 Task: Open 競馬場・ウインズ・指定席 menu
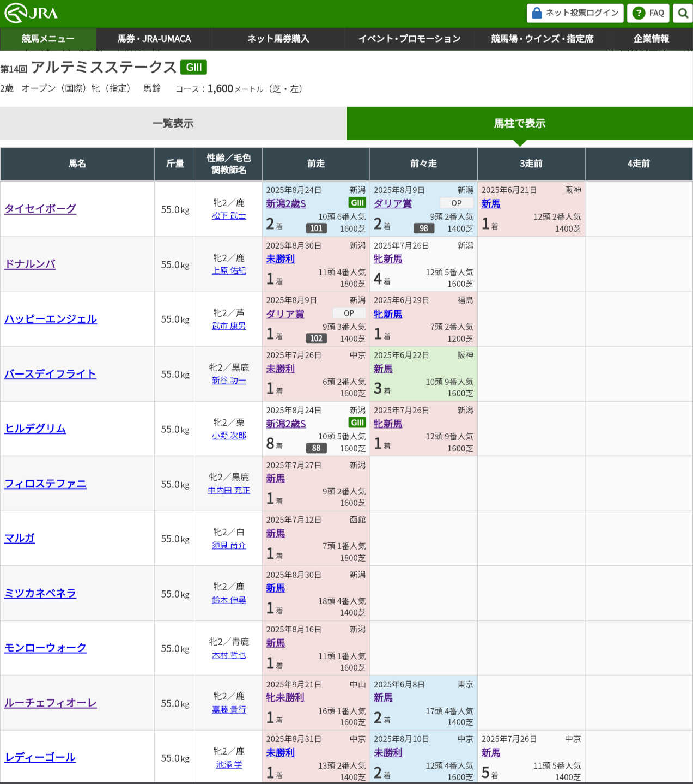[542, 39]
